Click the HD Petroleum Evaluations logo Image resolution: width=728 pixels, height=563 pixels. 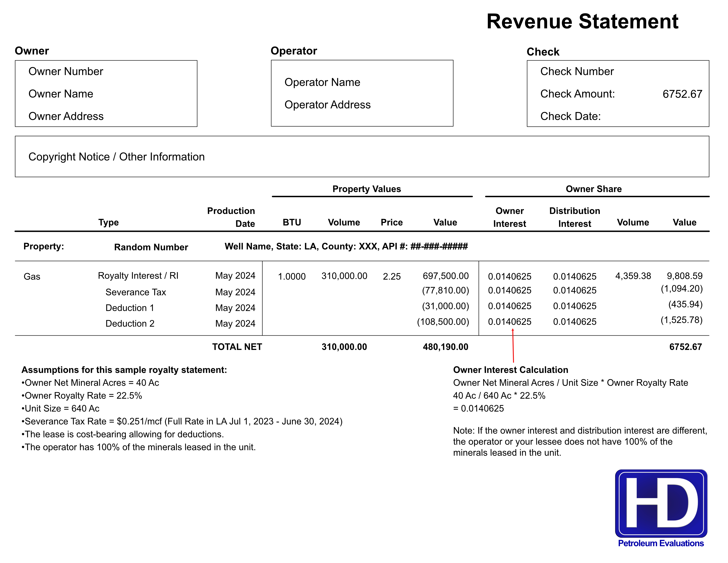pos(661,508)
